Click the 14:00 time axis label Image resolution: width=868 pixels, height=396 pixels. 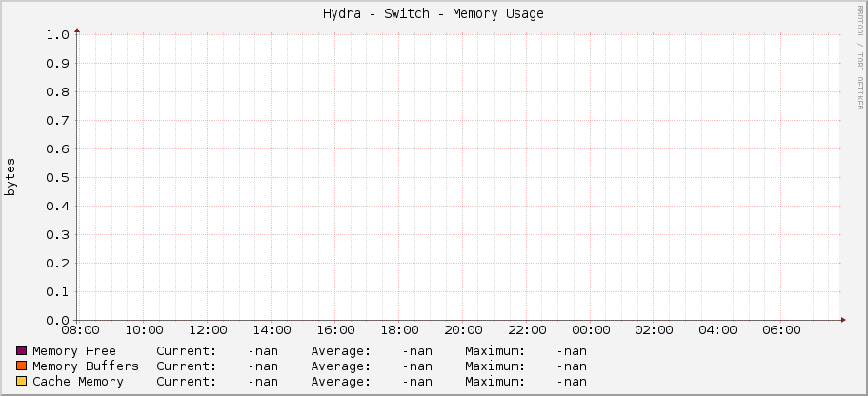(x=272, y=330)
